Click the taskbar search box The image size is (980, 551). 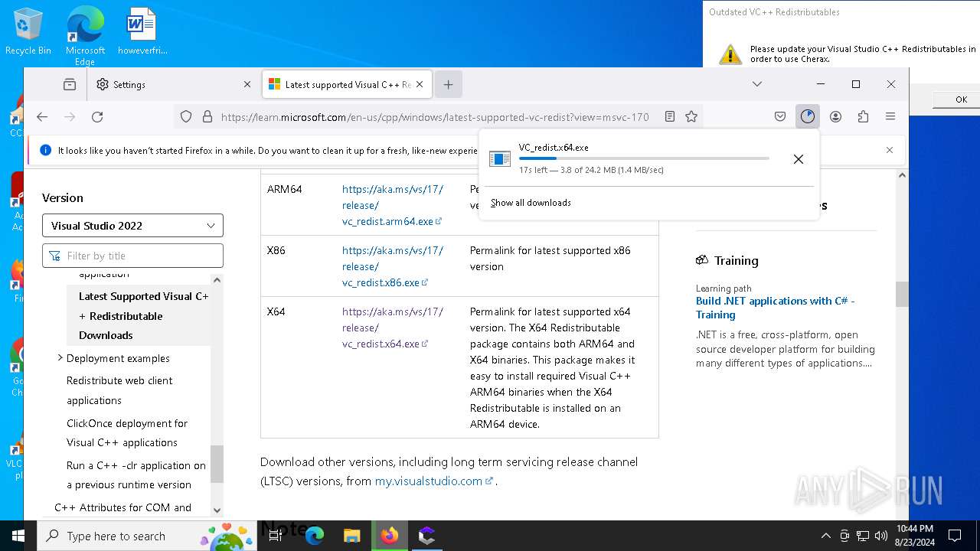tap(147, 536)
